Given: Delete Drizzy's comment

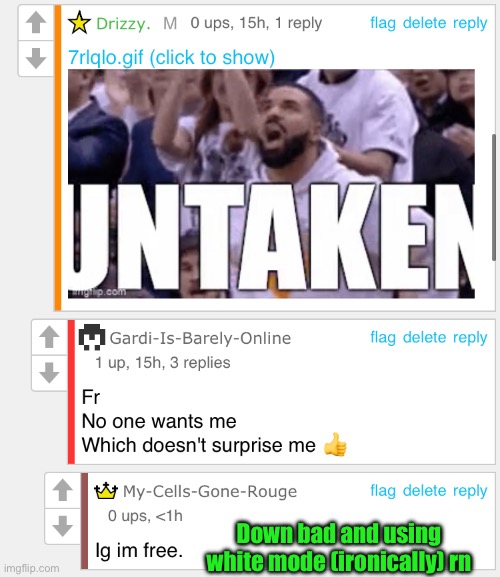Looking at the screenshot, I should (425, 23).
